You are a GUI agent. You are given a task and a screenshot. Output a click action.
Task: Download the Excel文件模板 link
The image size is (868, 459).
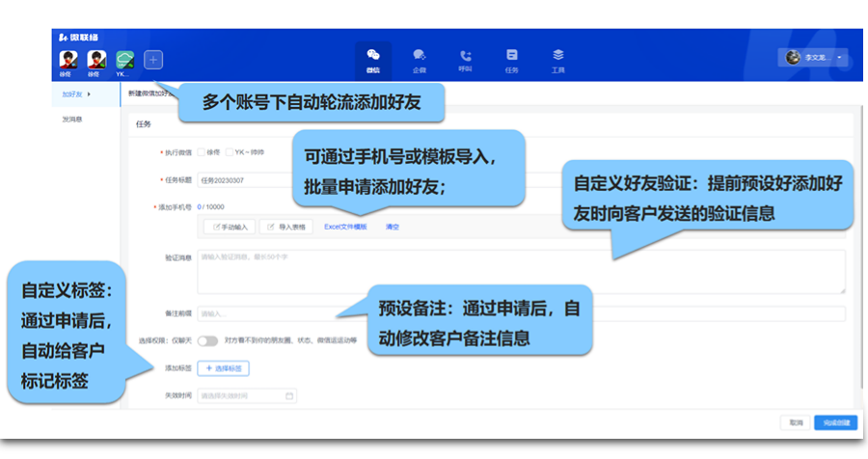tap(345, 227)
